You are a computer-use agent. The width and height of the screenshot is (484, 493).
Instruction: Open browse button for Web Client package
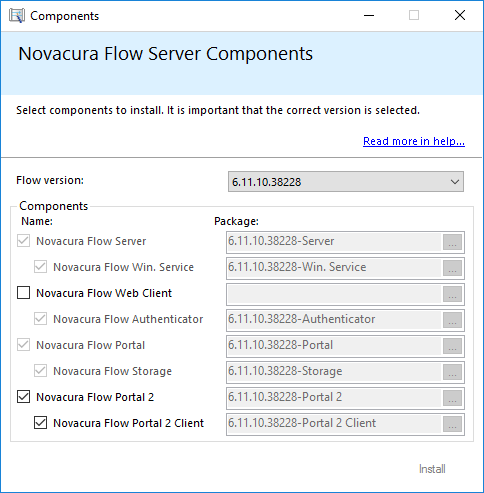[452, 294]
